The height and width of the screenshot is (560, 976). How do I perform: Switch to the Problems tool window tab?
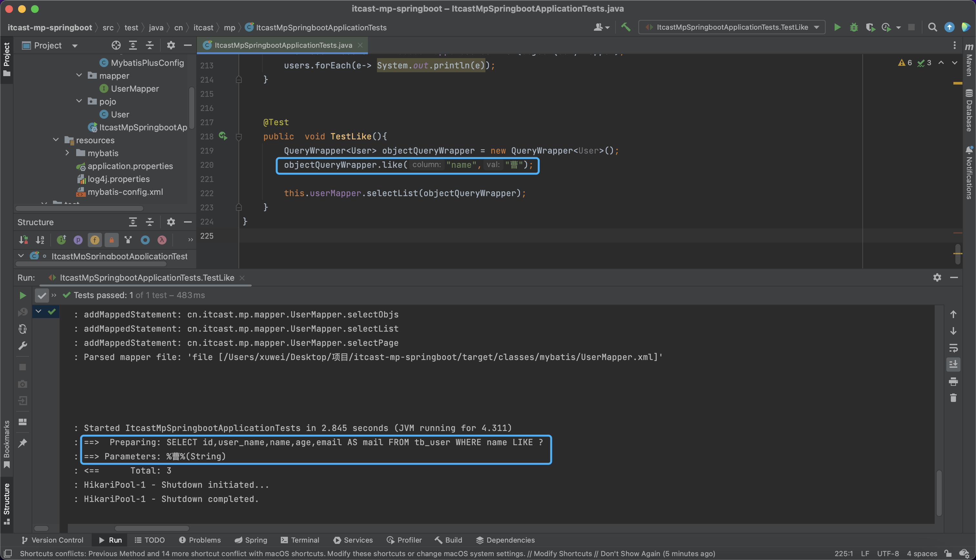pyautogui.click(x=200, y=540)
